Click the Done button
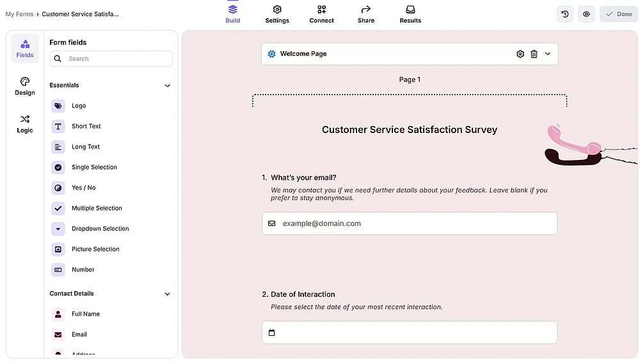Screen dimensions: 640x364 tap(619, 14)
